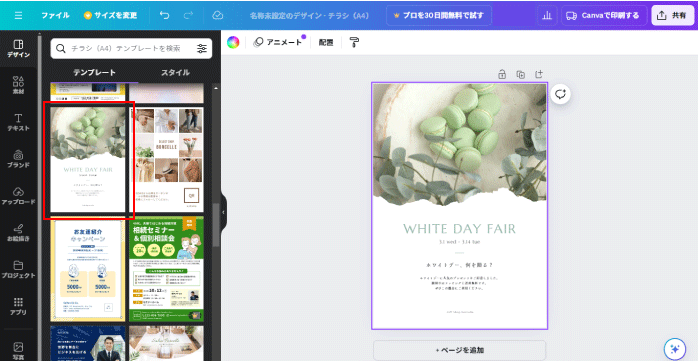
Task: Switch to the スタイル tab
Action: pyautogui.click(x=175, y=72)
